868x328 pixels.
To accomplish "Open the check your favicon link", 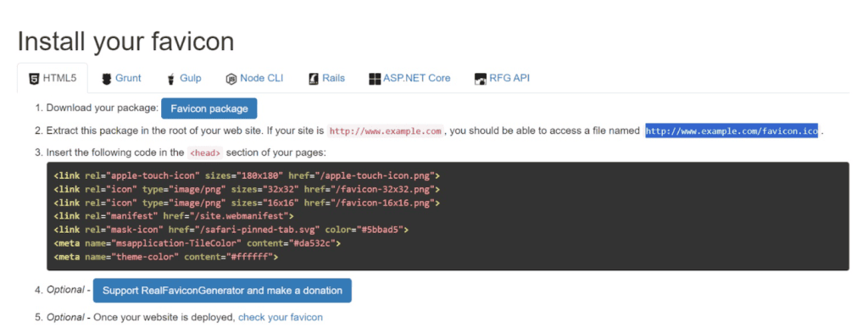I will point(280,318).
